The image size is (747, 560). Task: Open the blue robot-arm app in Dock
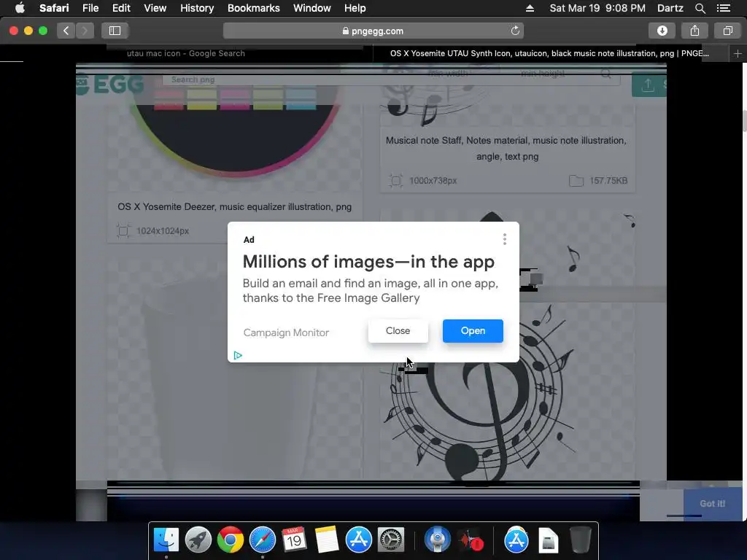[x=438, y=540]
